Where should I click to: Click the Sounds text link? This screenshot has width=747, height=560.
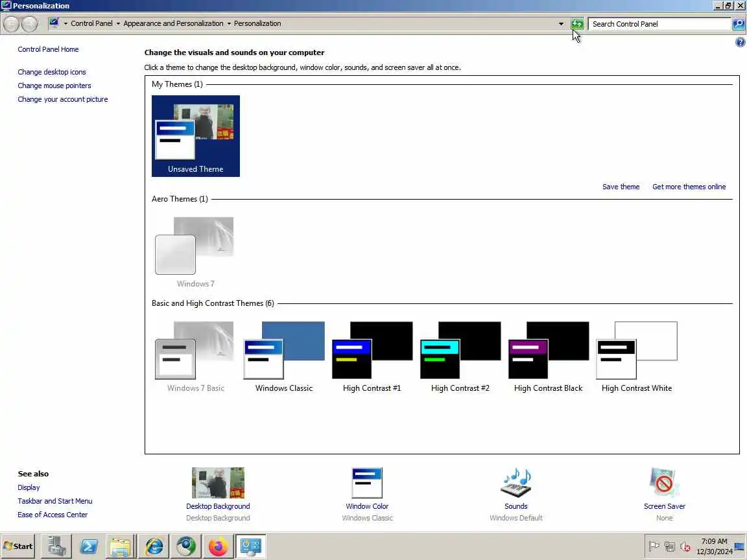tap(516, 506)
